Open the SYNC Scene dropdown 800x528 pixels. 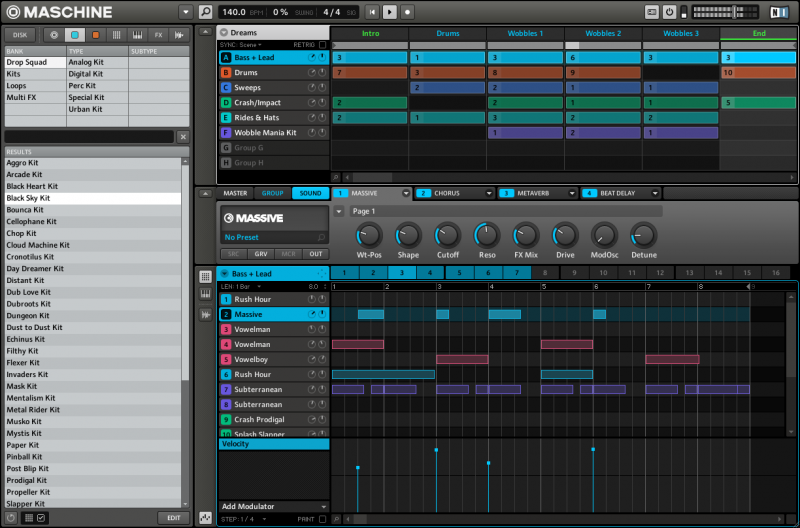pyautogui.click(x=241, y=45)
